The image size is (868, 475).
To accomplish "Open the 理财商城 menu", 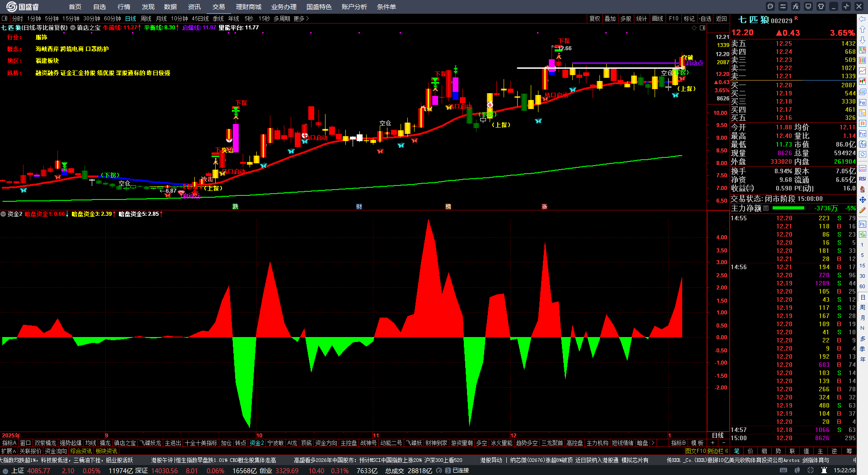I will pos(249,7).
